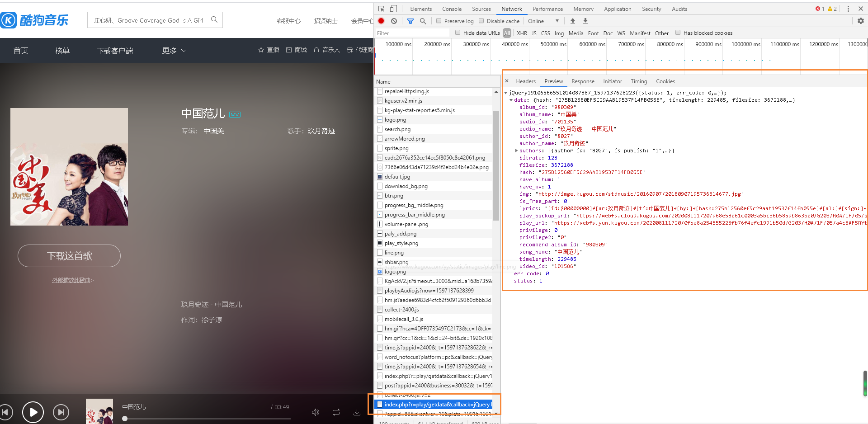Stop recording network log with red button

pos(381,21)
